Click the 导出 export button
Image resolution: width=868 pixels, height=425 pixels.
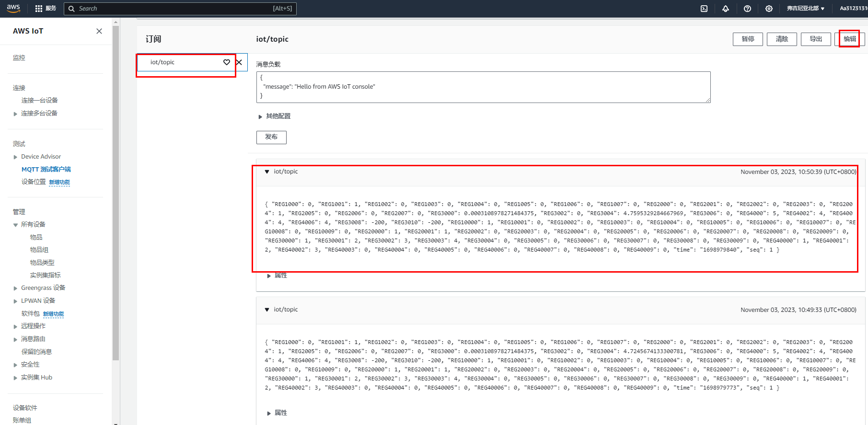(x=816, y=39)
